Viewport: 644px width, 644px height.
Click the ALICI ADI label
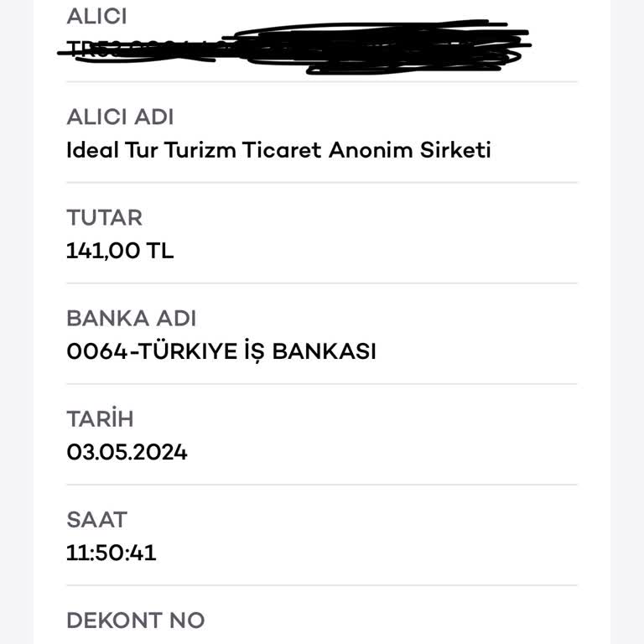tap(120, 117)
